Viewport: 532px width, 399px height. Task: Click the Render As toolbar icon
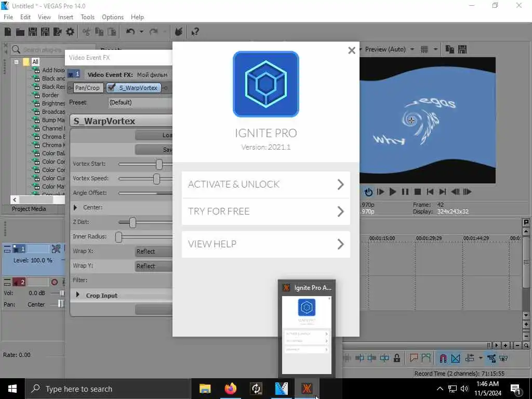point(58,32)
